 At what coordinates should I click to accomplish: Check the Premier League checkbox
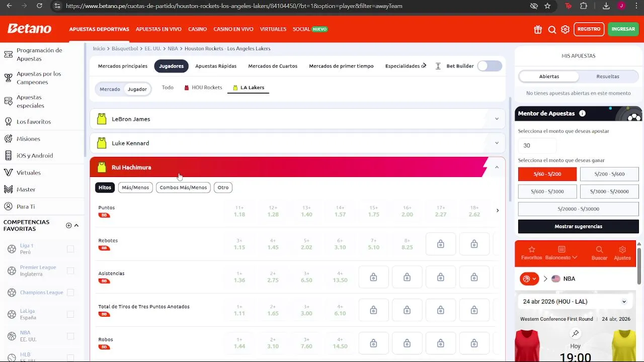coord(70,270)
